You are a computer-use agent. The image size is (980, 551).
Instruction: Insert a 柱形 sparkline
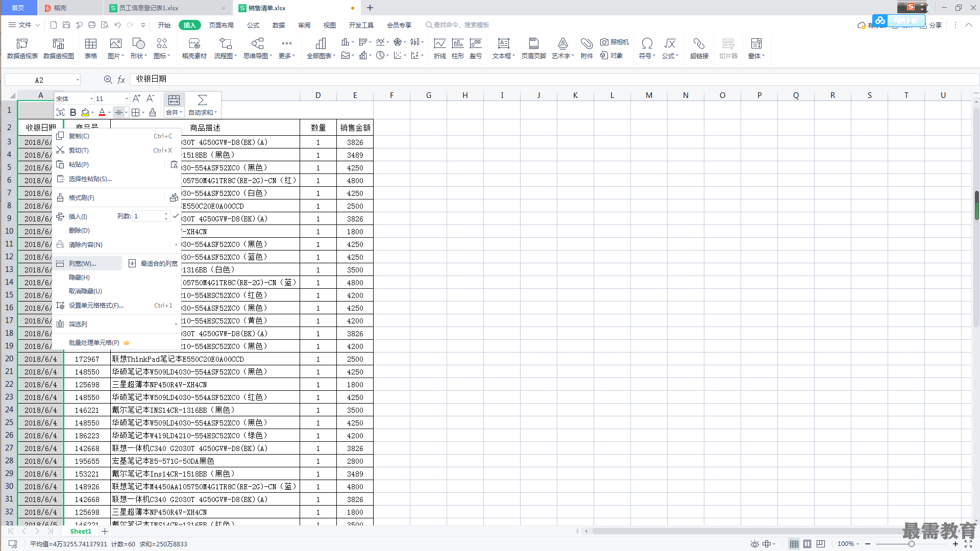458,48
